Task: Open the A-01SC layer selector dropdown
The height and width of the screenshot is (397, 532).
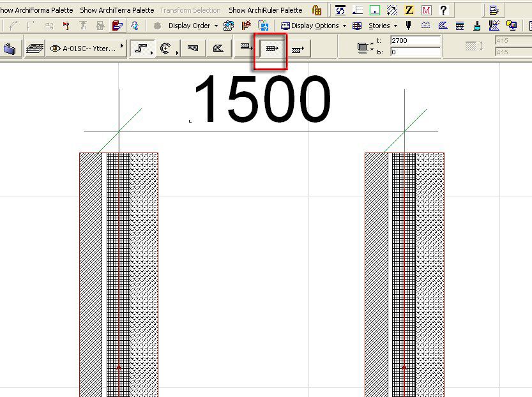Action: tap(86, 49)
